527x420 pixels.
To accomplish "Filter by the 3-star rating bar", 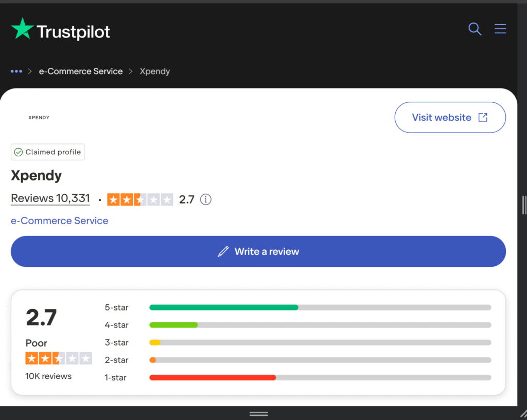I will pyautogui.click(x=320, y=342).
